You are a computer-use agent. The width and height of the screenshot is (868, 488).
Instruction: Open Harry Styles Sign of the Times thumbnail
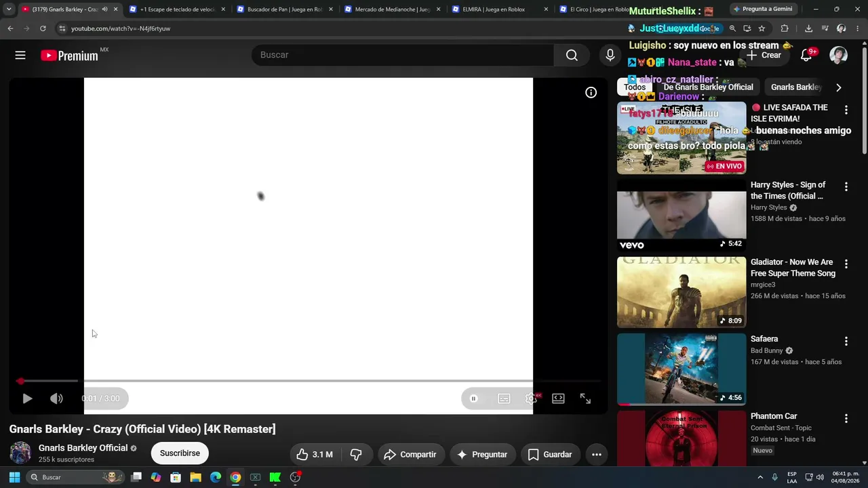point(682,215)
